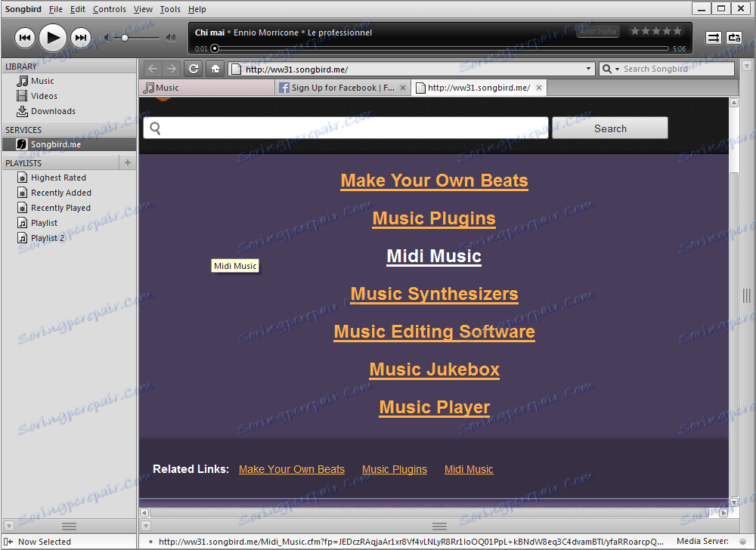756x550 pixels.
Task: Click the horizontal scrollbar right arrow
Action: click(723, 512)
